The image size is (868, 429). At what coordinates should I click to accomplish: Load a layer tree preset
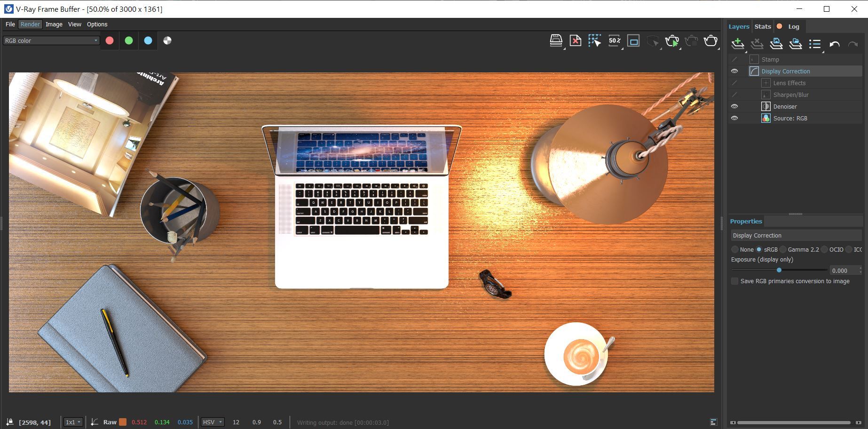[796, 44]
